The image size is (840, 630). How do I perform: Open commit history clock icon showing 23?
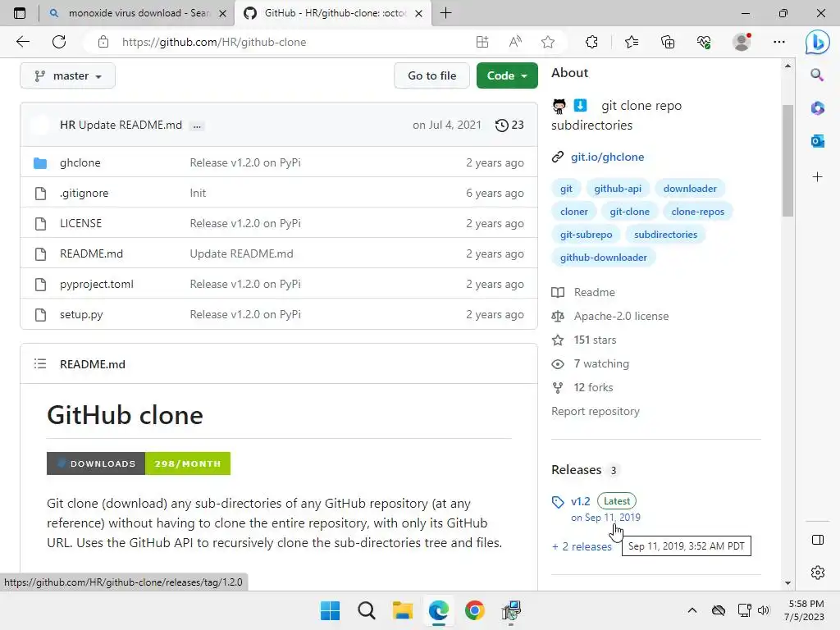tap(509, 125)
